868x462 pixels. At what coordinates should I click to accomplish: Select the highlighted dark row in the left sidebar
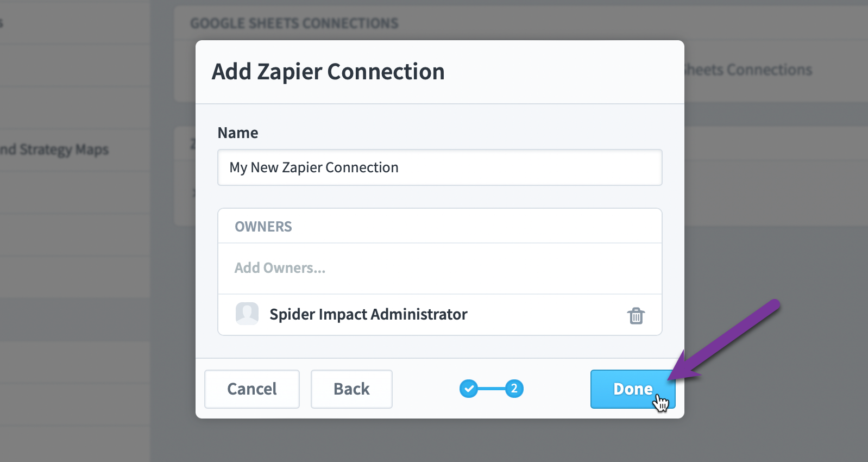[75, 319]
